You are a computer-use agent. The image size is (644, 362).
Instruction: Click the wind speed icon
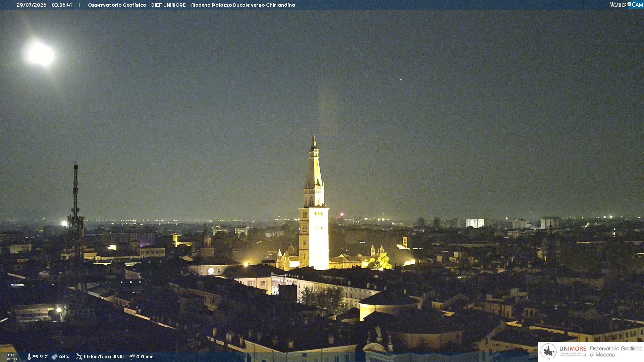pos(79,357)
